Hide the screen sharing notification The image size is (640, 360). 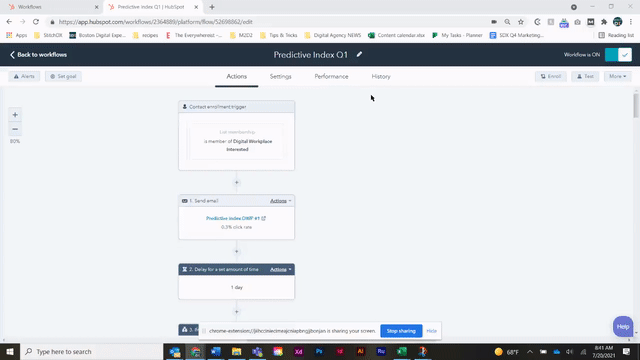pyautogui.click(x=431, y=331)
